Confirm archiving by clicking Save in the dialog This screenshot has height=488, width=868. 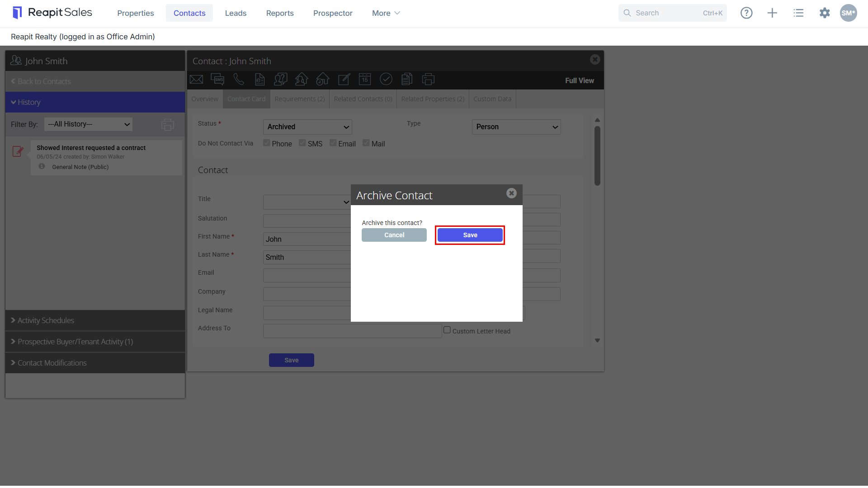470,235
